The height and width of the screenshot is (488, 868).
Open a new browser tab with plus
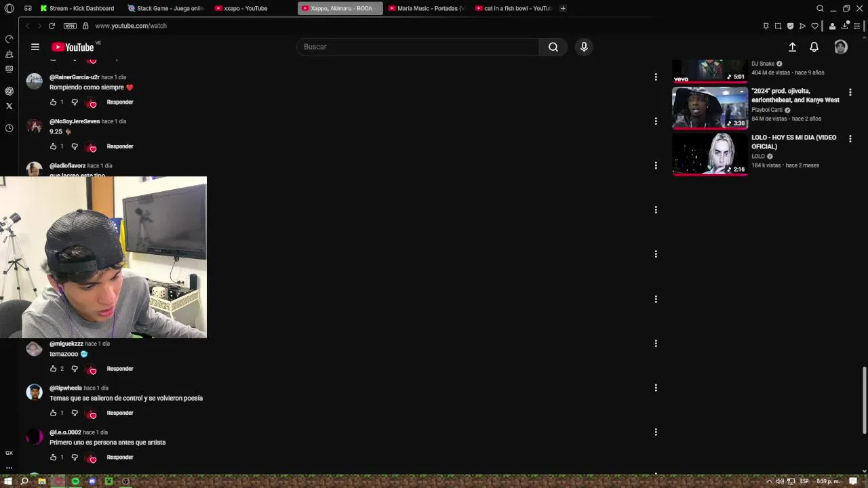coord(563,8)
